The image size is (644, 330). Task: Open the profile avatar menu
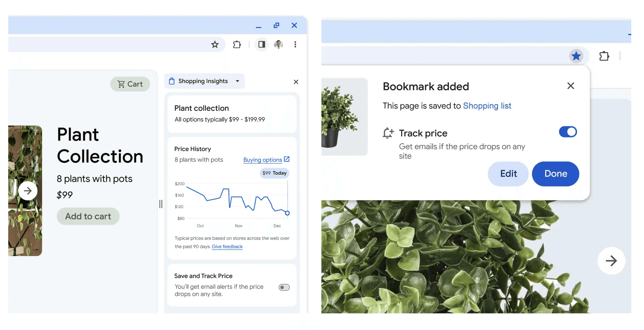[x=278, y=44]
